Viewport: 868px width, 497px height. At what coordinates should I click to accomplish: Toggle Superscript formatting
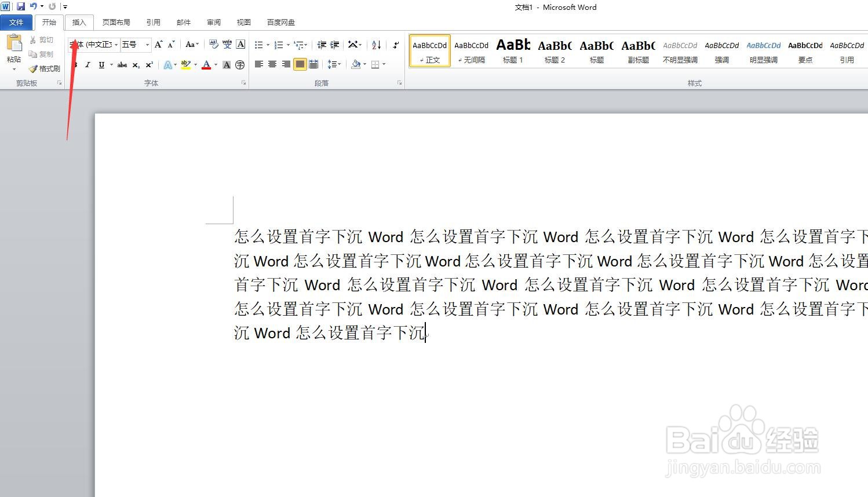[x=149, y=65]
